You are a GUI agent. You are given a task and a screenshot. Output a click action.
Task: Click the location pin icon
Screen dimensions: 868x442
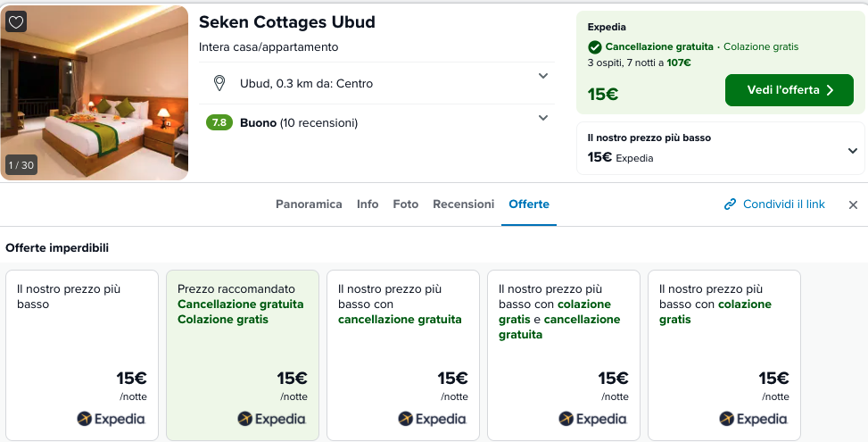(x=219, y=84)
